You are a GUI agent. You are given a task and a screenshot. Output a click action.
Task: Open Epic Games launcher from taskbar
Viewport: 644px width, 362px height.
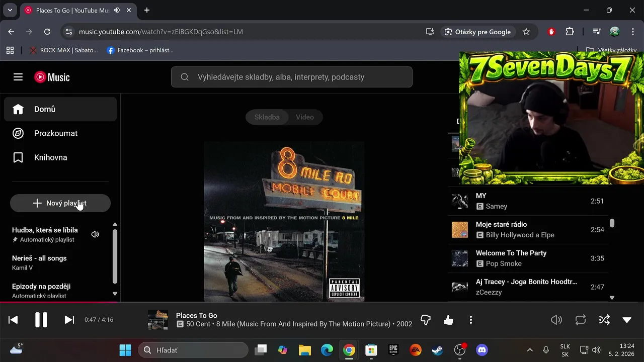[x=393, y=350]
